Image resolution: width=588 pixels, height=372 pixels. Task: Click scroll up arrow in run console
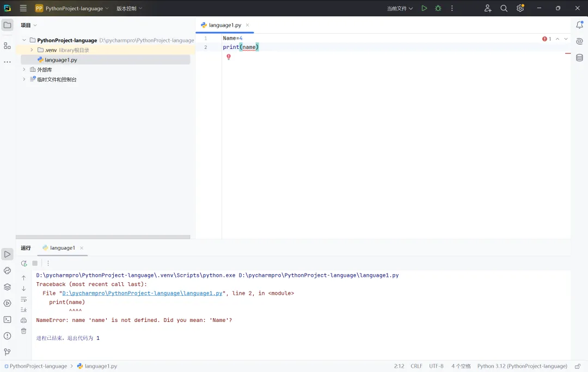coord(23,278)
